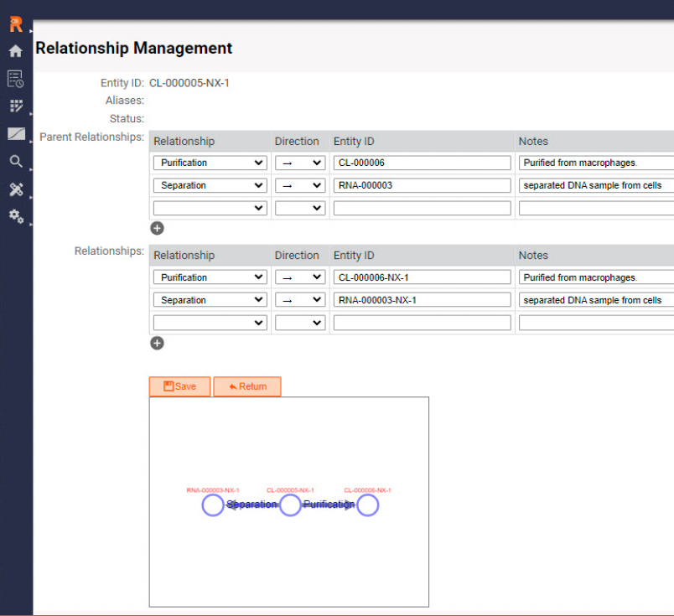Open direction dropdown in the RNA-000003 parent row
674x616 pixels.
[x=300, y=185]
